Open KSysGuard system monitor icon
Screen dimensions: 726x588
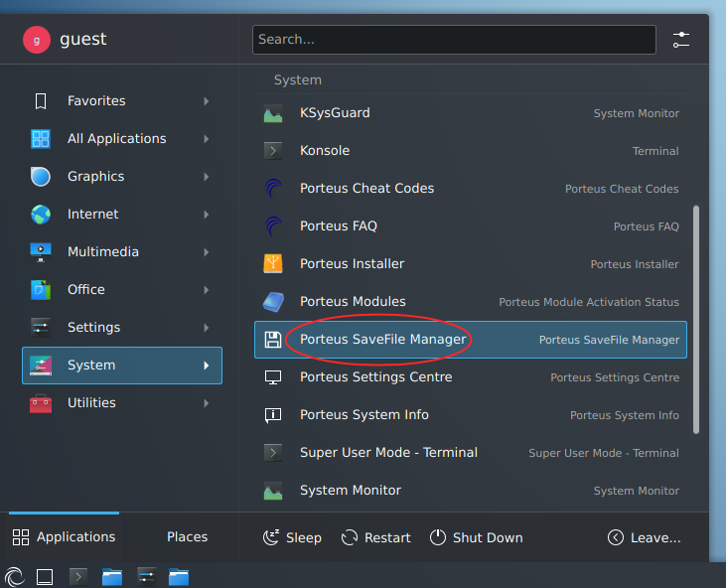click(x=273, y=113)
